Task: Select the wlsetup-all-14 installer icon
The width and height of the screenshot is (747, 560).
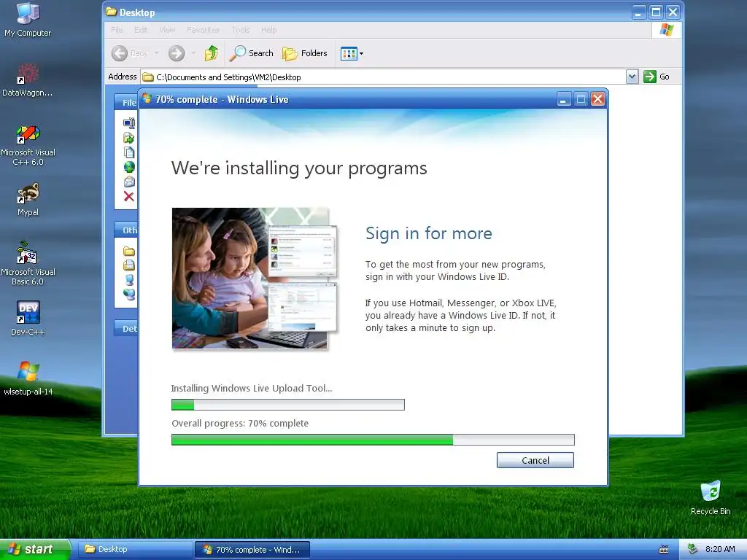Action: pos(28,378)
